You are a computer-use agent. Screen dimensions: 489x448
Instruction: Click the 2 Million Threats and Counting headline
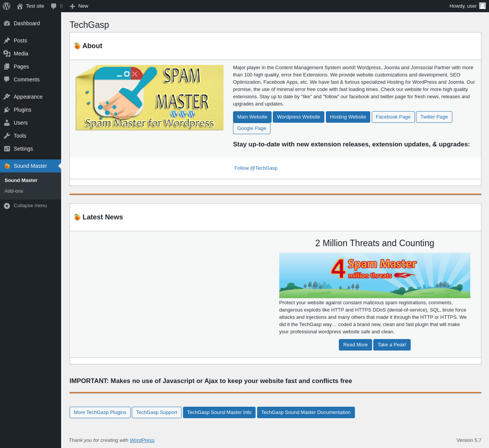375,243
